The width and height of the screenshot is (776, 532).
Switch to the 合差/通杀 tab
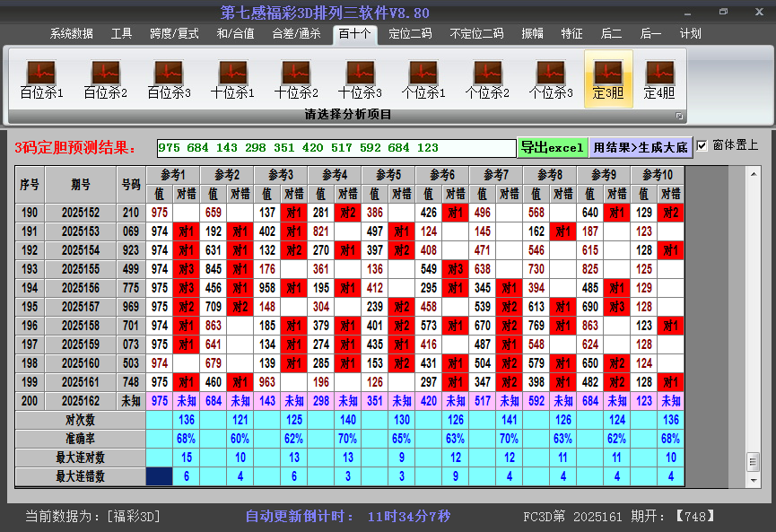296,34
